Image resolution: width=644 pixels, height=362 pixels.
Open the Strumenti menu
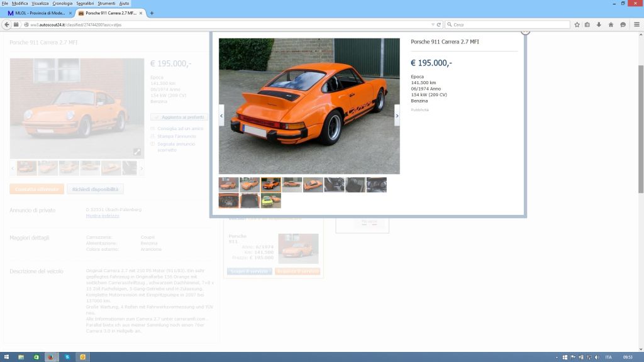click(x=106, y=3)
